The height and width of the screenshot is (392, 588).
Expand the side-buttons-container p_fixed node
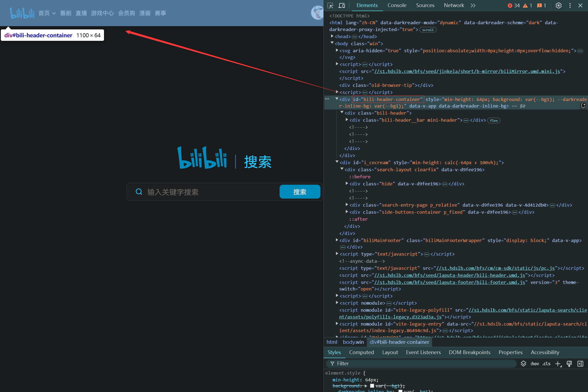[x=347, y=212]
